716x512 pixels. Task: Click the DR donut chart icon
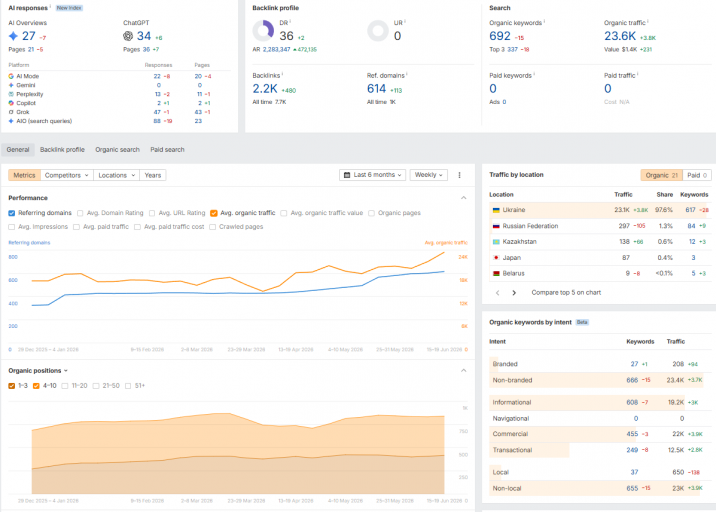[x=263, y=31]
